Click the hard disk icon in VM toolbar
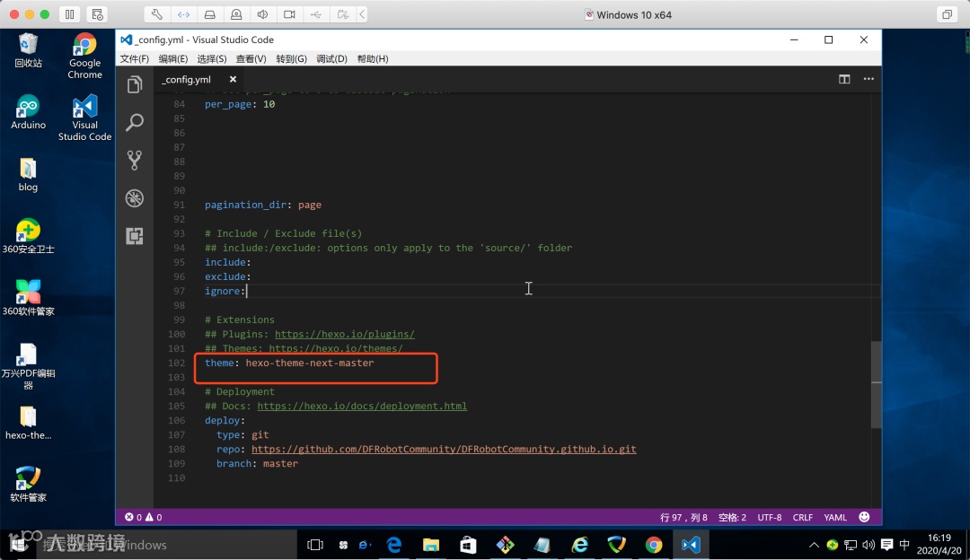 click(209, 14)
